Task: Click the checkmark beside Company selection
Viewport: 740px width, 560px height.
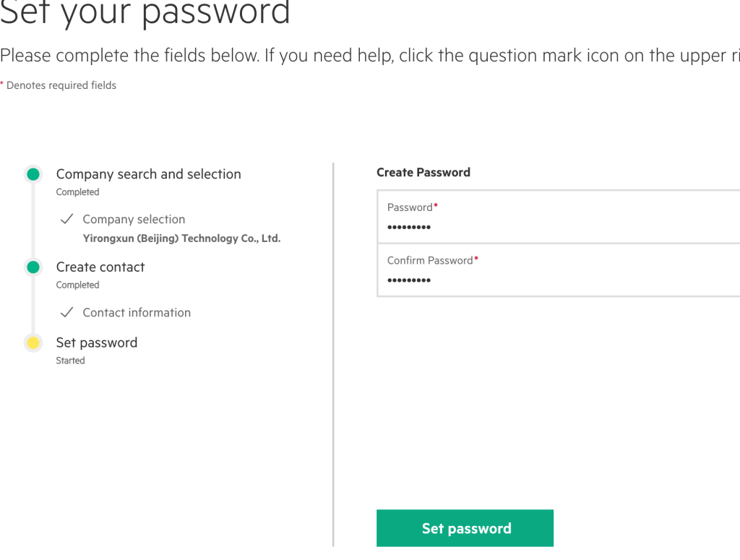Action: click(x=67, y=219)
